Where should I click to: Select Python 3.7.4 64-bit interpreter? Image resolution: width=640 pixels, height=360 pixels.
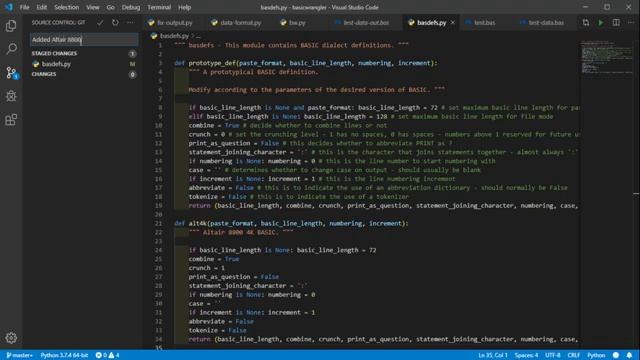pyautogui.click(x=64, y=355)
